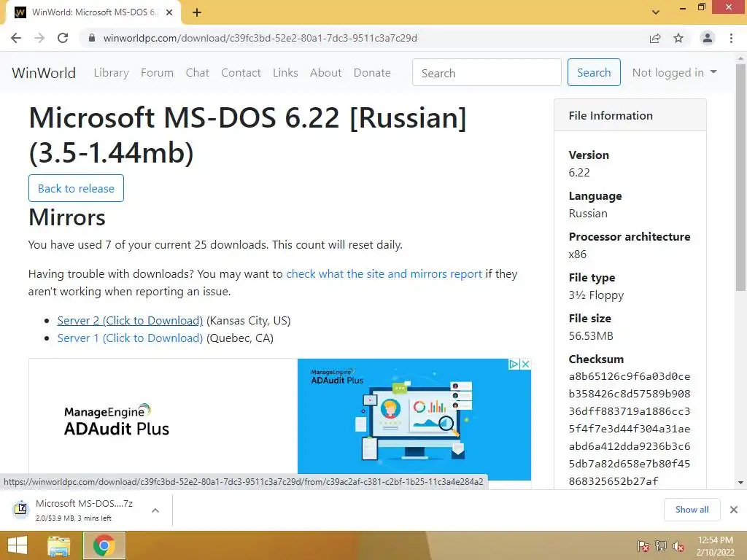Go back using the browser back arrow
This screenshot has height=560, width=747.
point(16,38)
